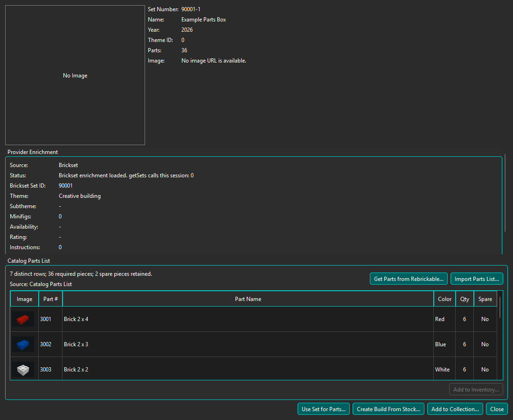
Task: Select the Brick 2 x 4 name cell
Action: pyautogui.click(x=248, y=319)
